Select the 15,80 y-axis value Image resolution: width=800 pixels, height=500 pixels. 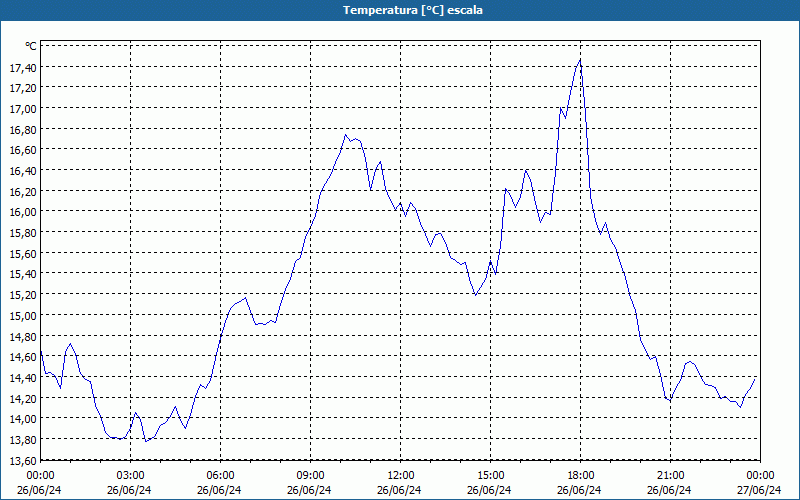[x=23, y=232]
